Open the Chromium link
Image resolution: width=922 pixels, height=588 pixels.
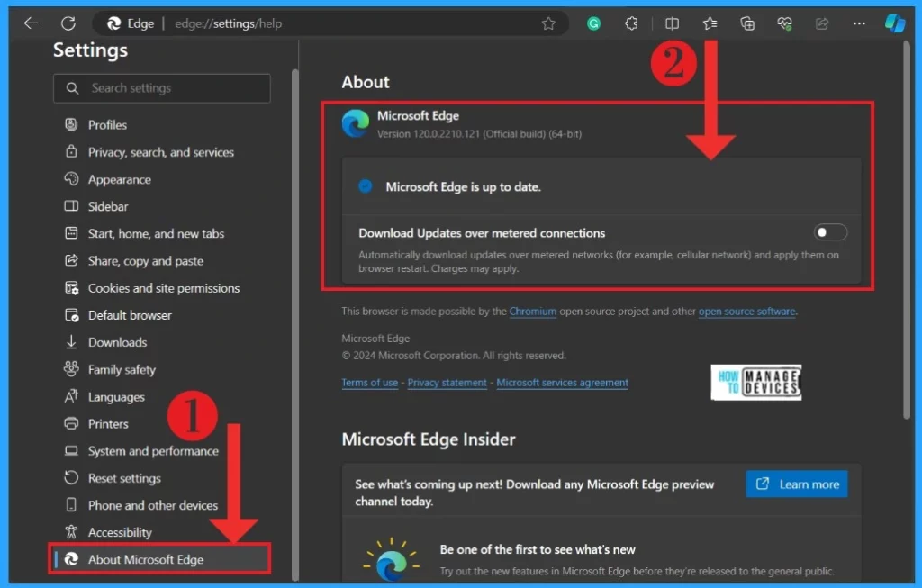click(x=533, y=311)
